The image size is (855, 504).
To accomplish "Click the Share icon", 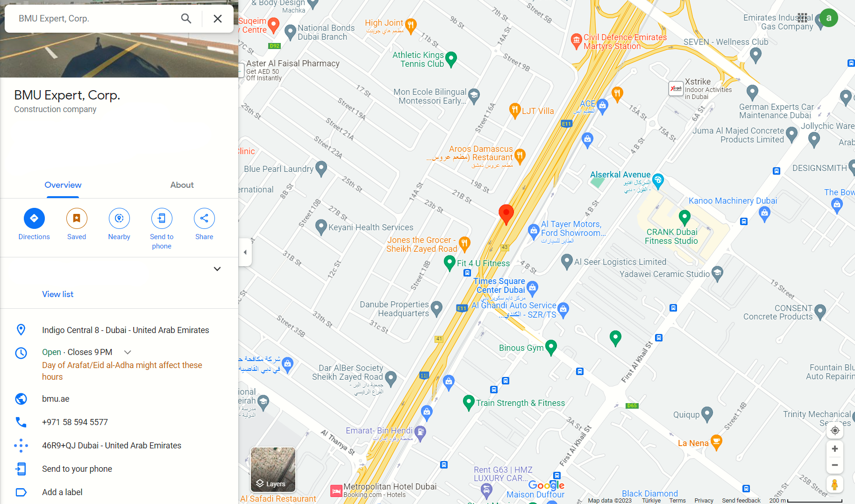I will coord(204,218).
